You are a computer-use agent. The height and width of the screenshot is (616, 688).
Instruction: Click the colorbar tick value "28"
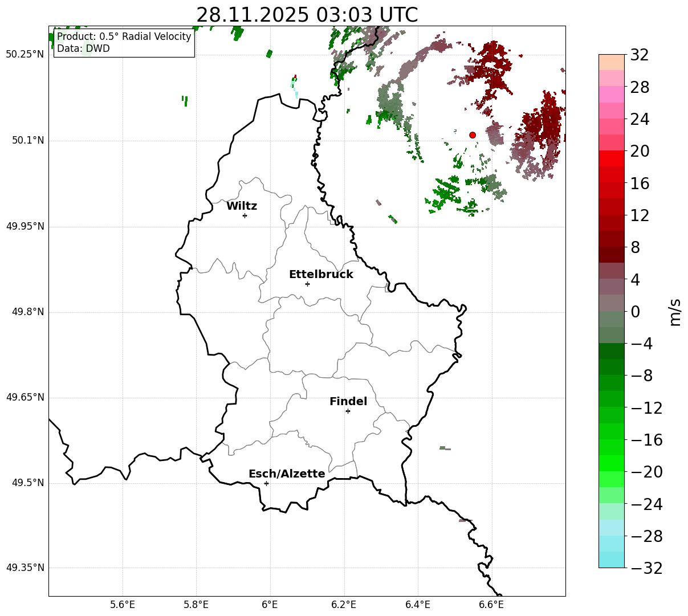[x=639, y=88]
